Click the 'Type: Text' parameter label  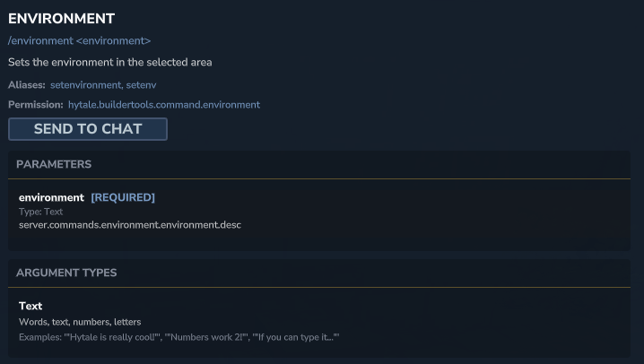pos(43,212)
